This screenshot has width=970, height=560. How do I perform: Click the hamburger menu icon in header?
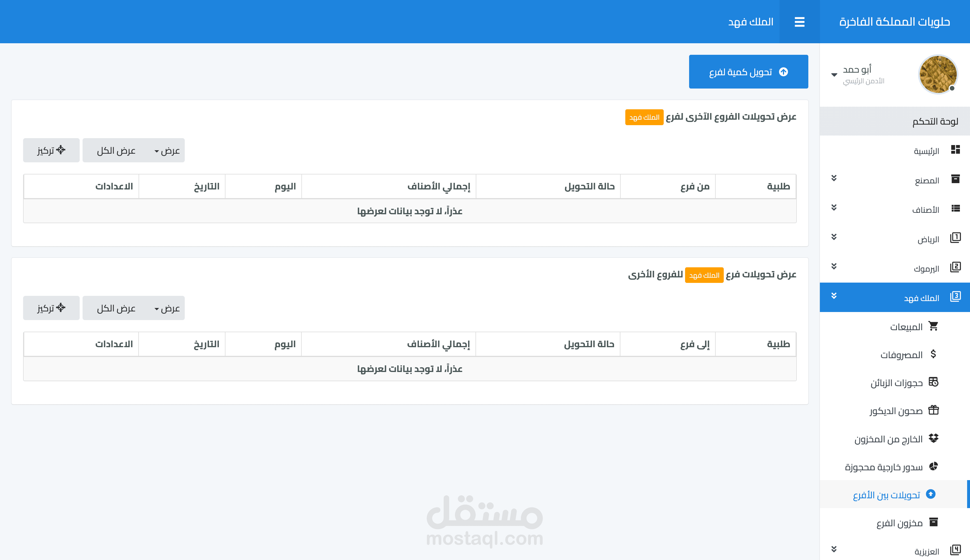pyautogui.click(x=799, y=22)
